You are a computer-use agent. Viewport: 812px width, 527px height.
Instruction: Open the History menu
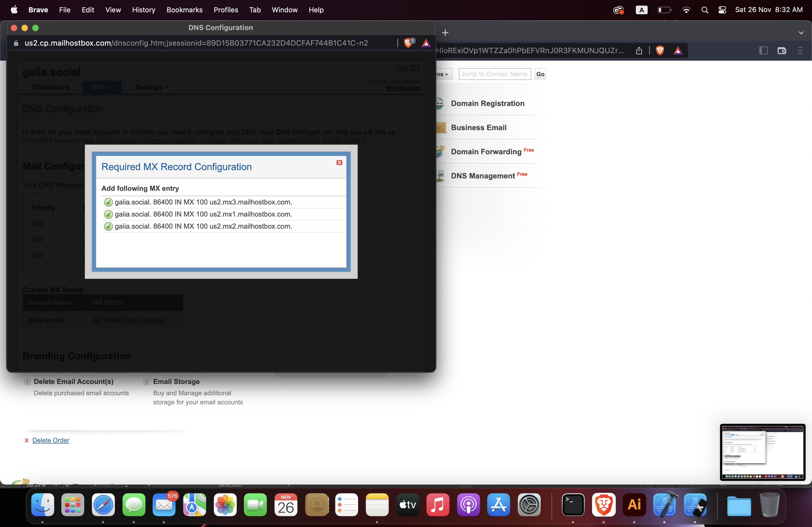[144, 10]
